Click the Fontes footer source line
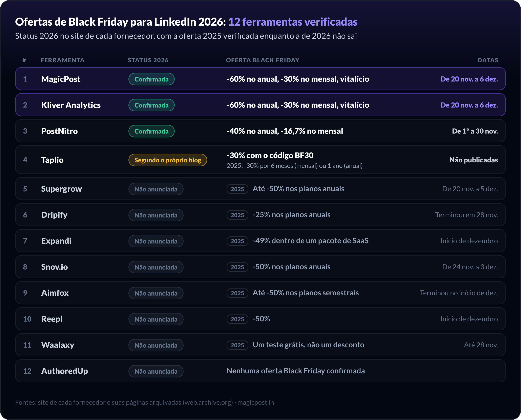Screen dimensions: 521x420 (x=144, y=402)
